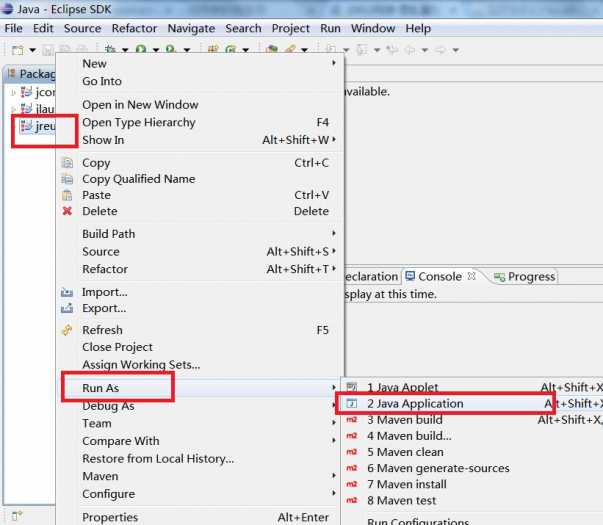This screenshot has width=603, height=525.
Task: Select Open Type Hierarchy
Action: (x=200, y=122)
